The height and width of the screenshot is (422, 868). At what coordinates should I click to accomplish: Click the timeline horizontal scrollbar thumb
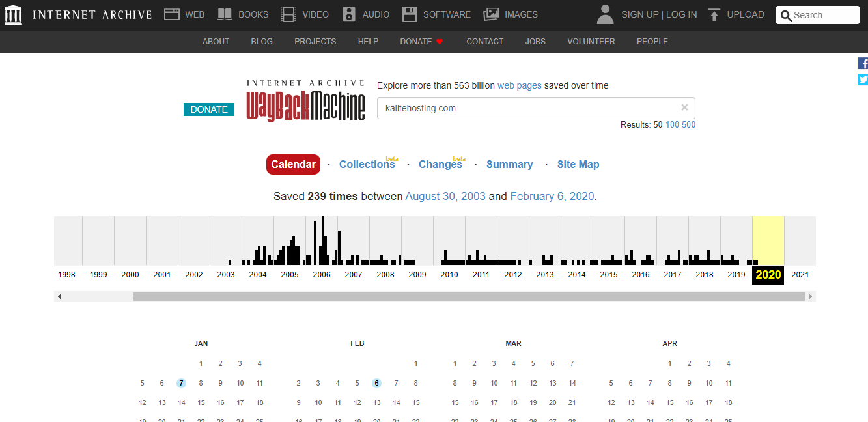[469, 296]
